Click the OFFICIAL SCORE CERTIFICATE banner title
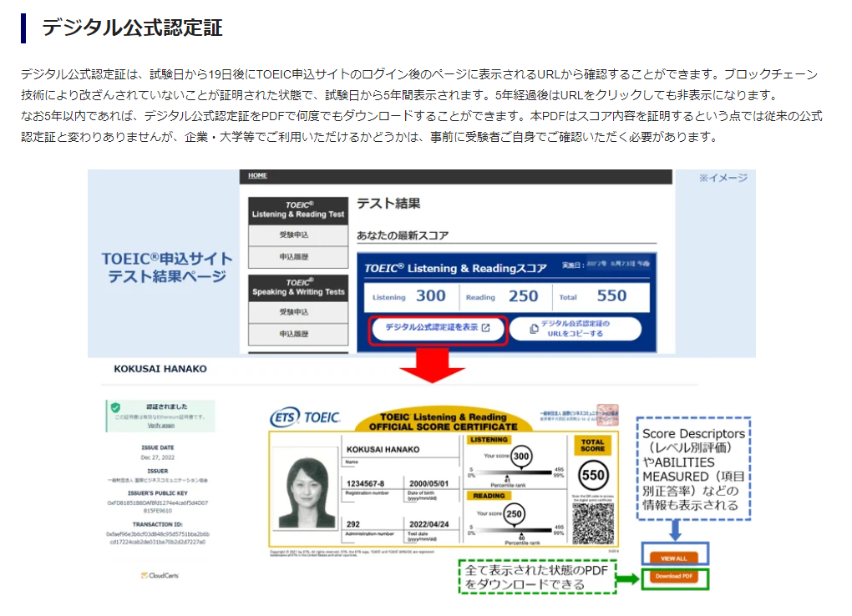 (x=443, y=427)
